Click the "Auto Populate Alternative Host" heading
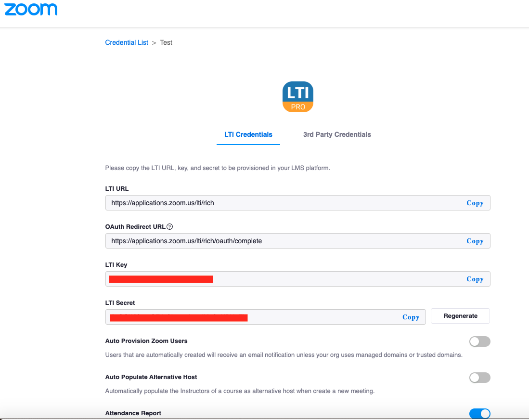This screenshot has height=420, width=529. click(151, 377)
